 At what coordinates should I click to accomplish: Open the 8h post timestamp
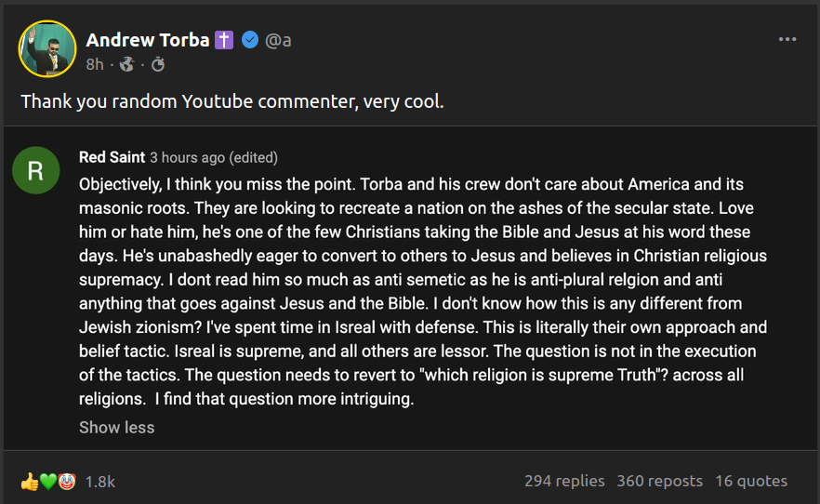(x=95, y=64)
